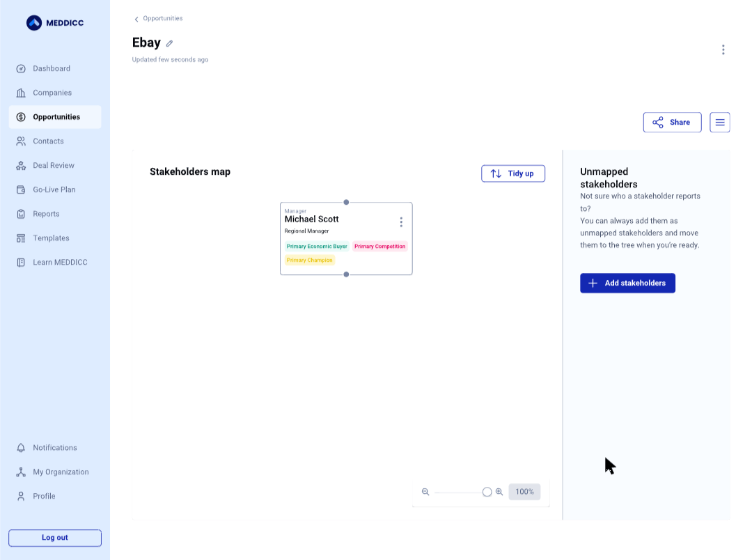Click the My Organization icon
Viewport: 752px width, 560px height.
point(21,472)
